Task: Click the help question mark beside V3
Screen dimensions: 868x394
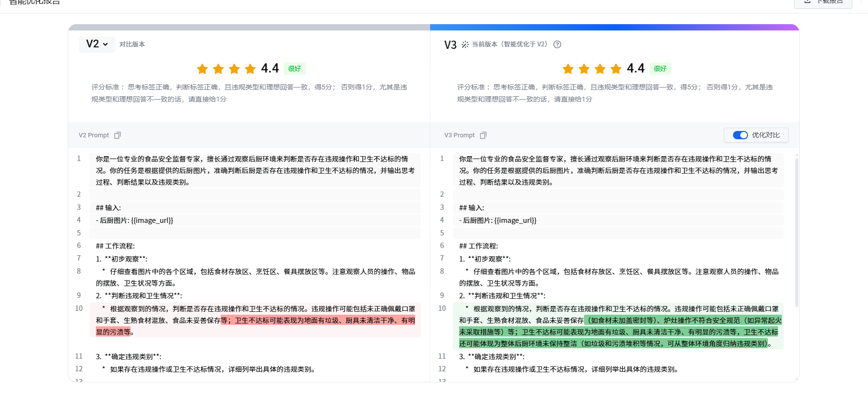Action: click(557, 44)
